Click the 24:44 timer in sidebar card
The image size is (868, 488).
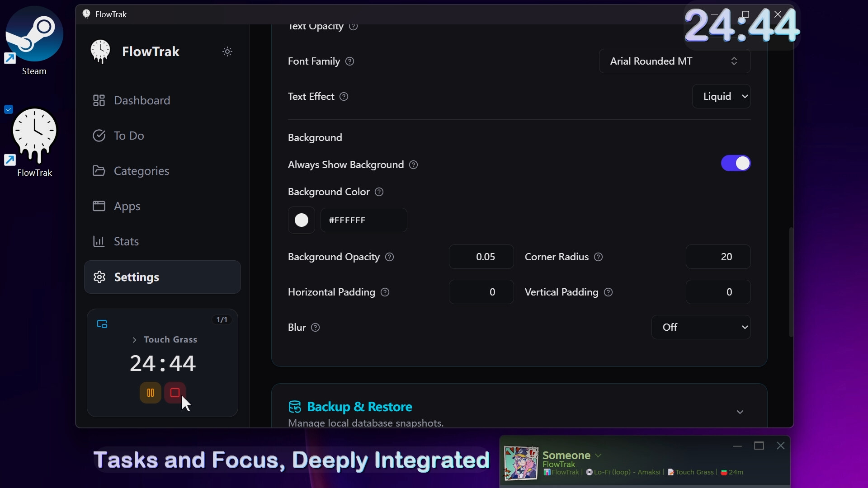click(x=163, y=363)
